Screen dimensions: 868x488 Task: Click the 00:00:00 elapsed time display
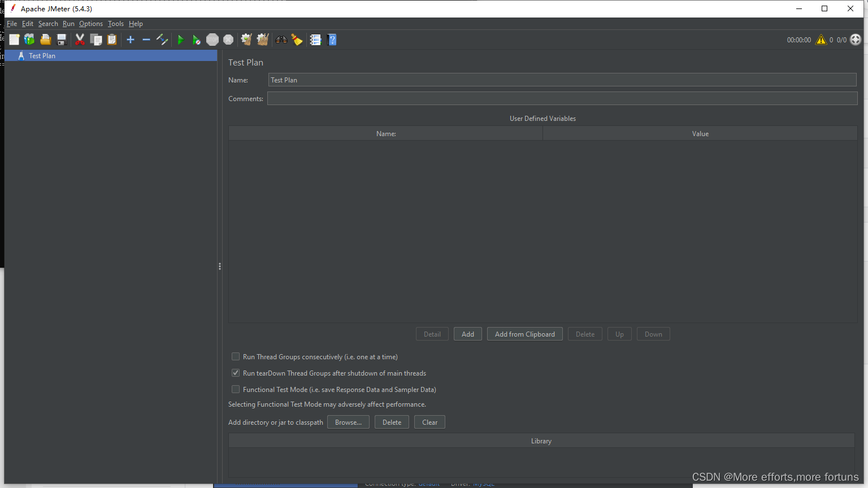(798, 40)
